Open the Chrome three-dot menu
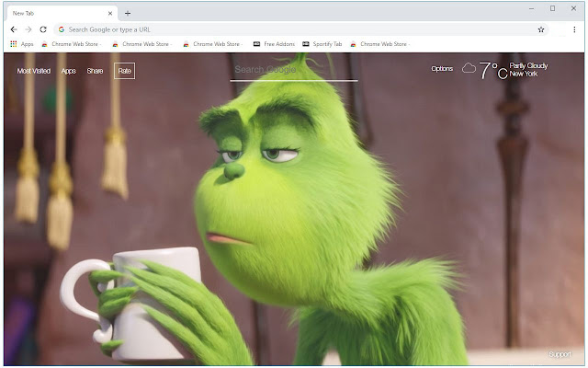Screen dimensions: 588x368 pyautogui.click(x=574, y=29)
